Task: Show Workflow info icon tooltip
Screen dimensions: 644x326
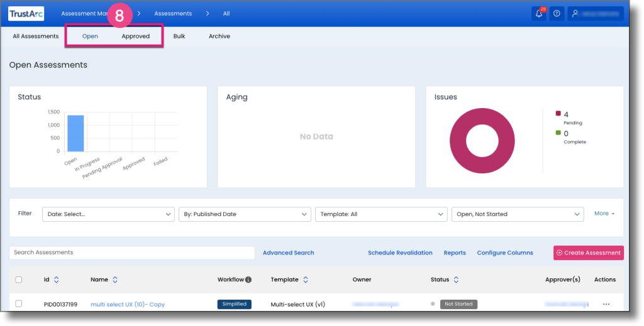Action: point(248,280)
